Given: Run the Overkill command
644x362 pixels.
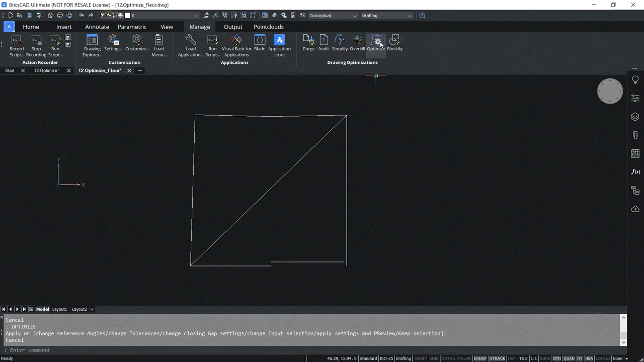Looking at the screenshot, I should coord(357,43).
